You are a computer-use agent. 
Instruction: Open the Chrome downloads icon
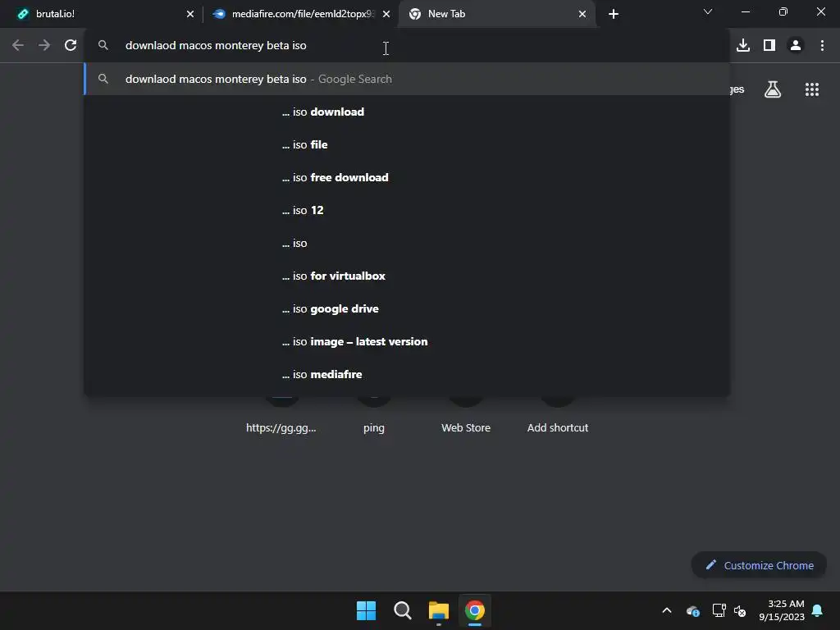(x=743, y=46)
